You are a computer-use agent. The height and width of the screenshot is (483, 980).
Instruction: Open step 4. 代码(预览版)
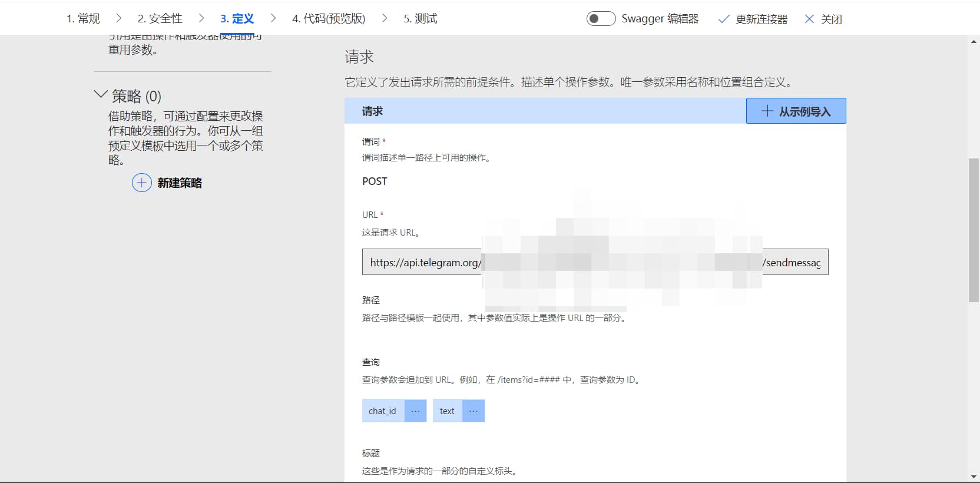tap(329, 19)
